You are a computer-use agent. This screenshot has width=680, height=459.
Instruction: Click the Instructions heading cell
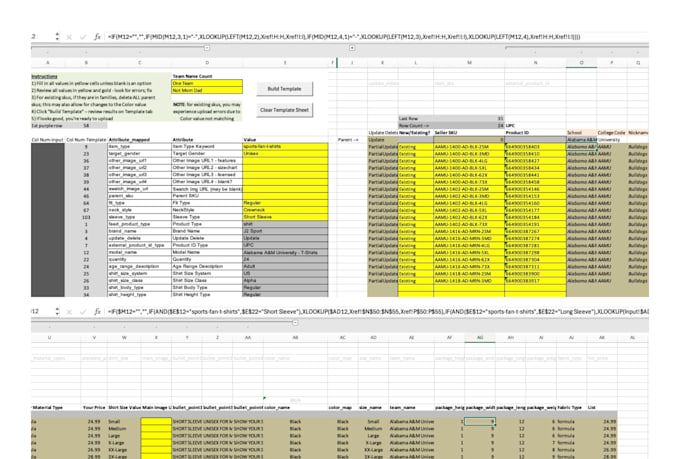tap(45, 76)
